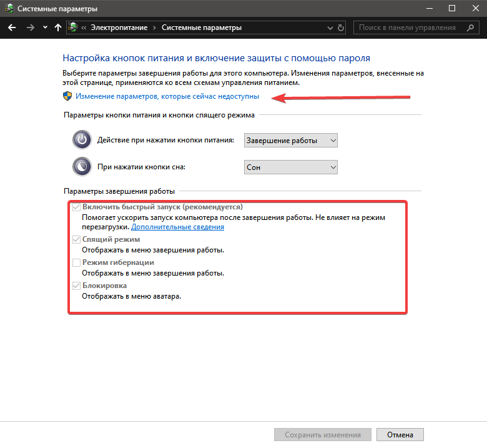Click the sleep button moon icon
The width and height of the screenshot is (487, 448).
[x=82, y=167]
